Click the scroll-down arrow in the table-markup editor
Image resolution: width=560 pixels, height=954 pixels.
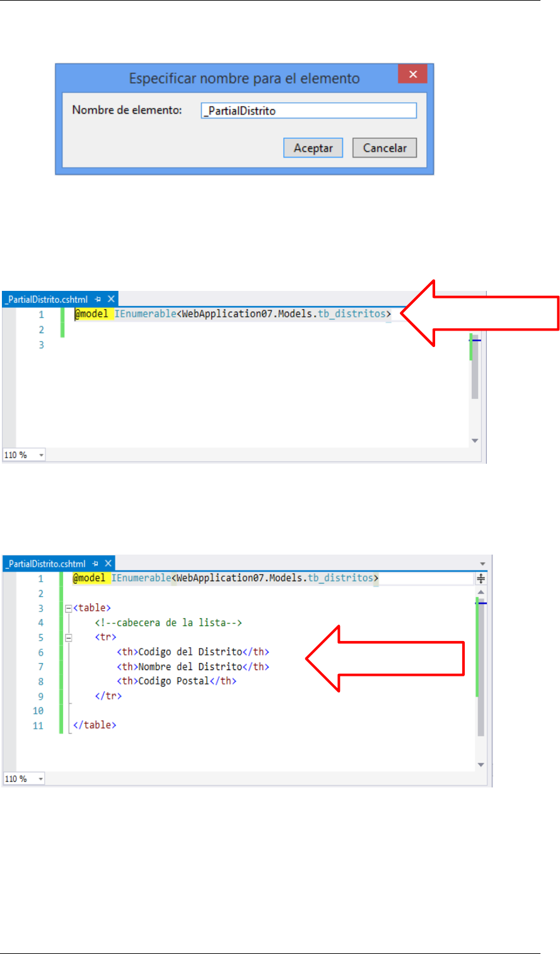[x=481, y=765]
